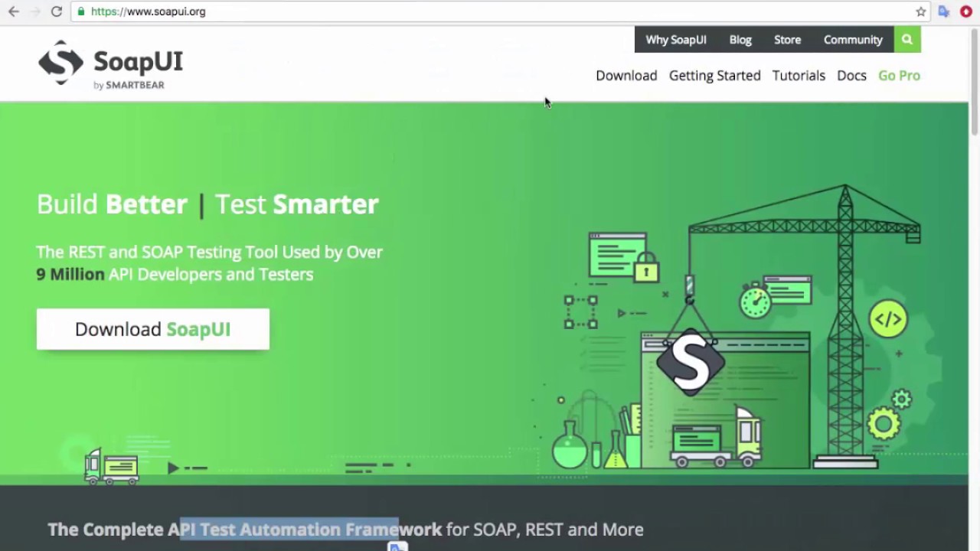Screen dimensions: 980x551
Task: Open the Blog page
Action: [x=740, y=40]
